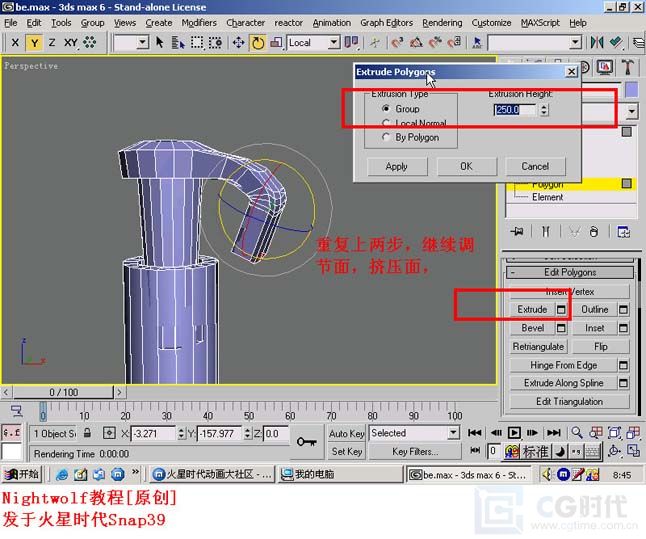
Task: Open Hinge From Edge settings icon
Action: pyautogui.click(x=623, y=365)
